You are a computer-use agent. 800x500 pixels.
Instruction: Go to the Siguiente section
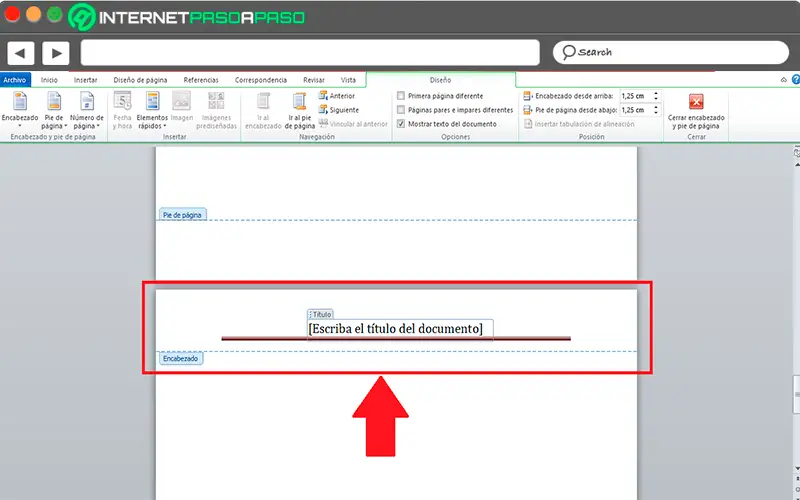coord(339,110)
